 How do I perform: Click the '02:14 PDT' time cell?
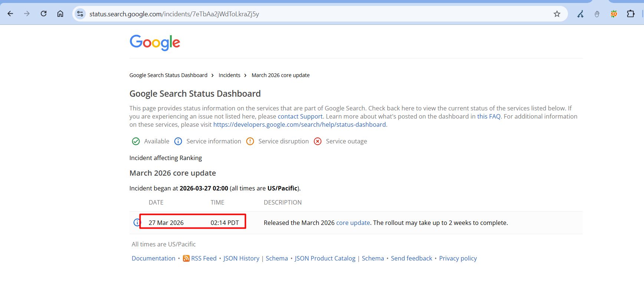225,223
